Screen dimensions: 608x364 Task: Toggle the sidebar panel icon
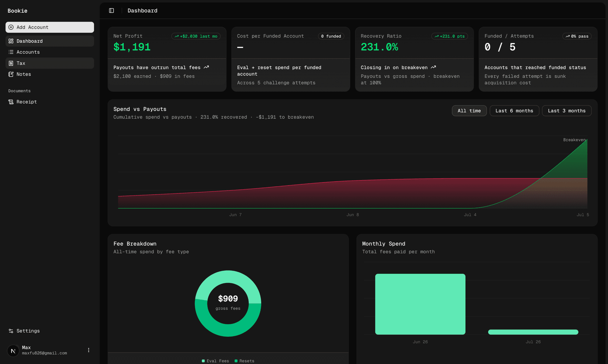pyautogui.click(x=112, y=11)
